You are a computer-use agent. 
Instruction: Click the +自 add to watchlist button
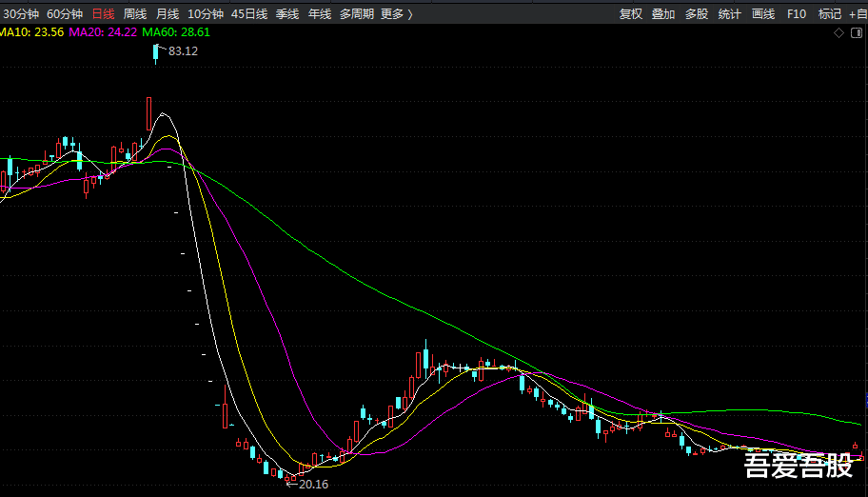pyautogui.click(x=858, y=14)
